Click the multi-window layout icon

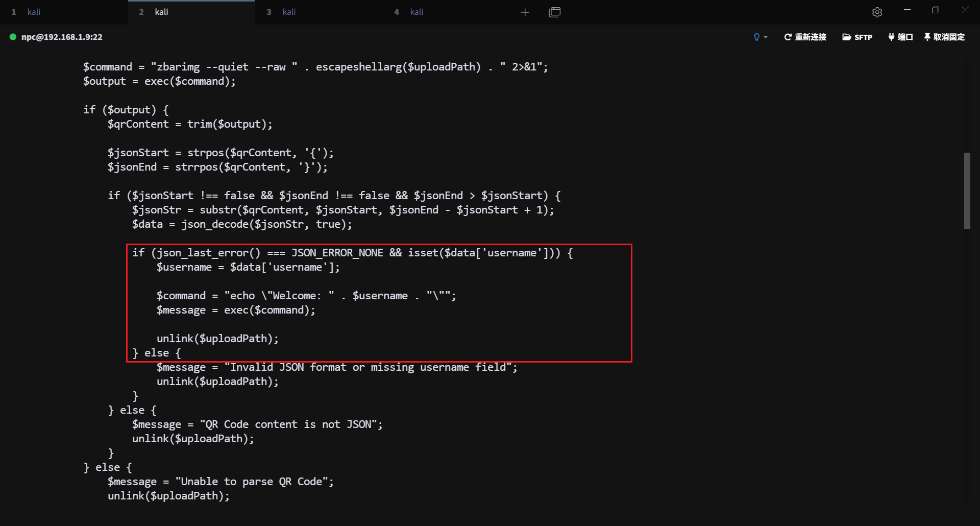coord(554,12)
